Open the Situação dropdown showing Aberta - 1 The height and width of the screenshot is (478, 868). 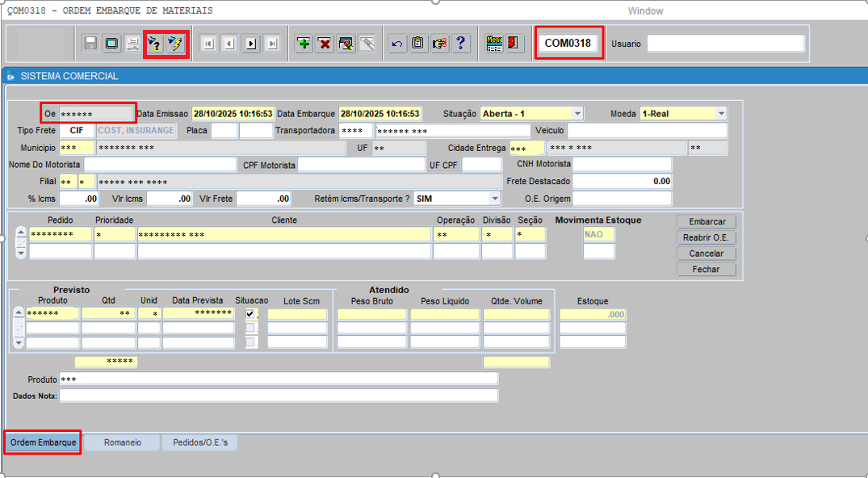pos(577,114)
